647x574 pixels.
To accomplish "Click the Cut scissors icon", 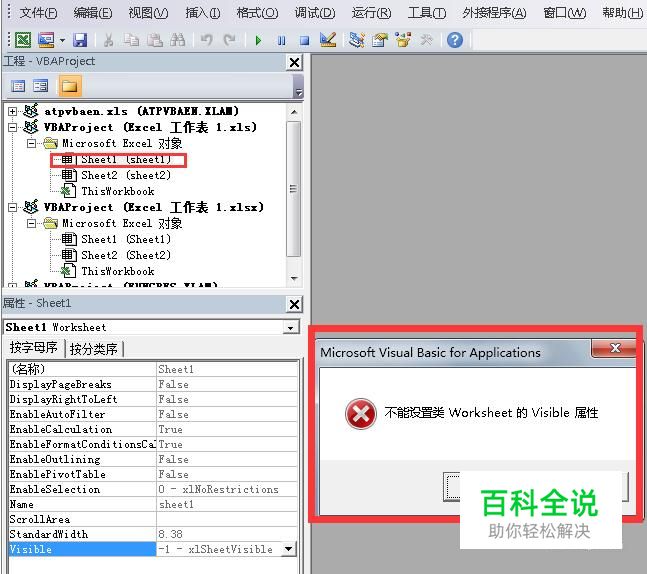I will [109, 40].
